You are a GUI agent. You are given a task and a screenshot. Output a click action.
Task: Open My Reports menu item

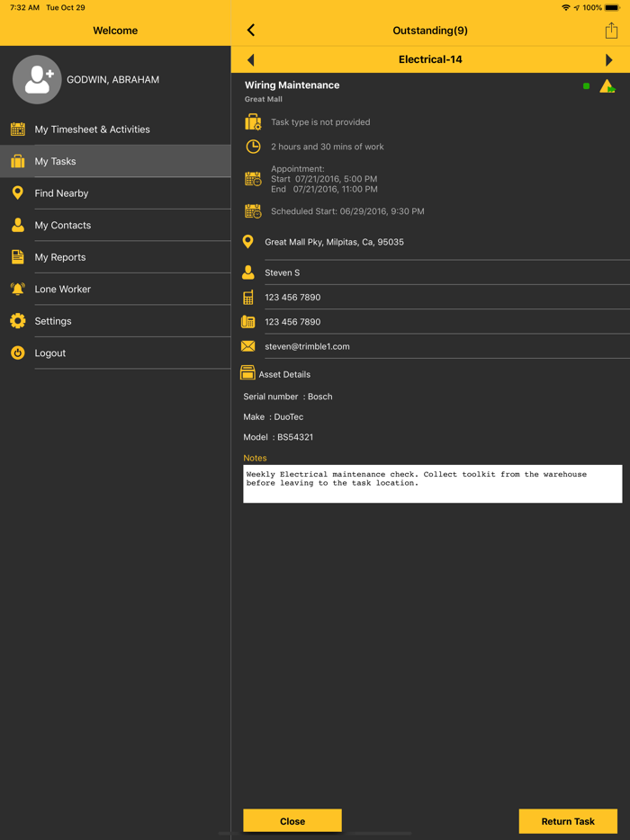[x=115, y=257]
